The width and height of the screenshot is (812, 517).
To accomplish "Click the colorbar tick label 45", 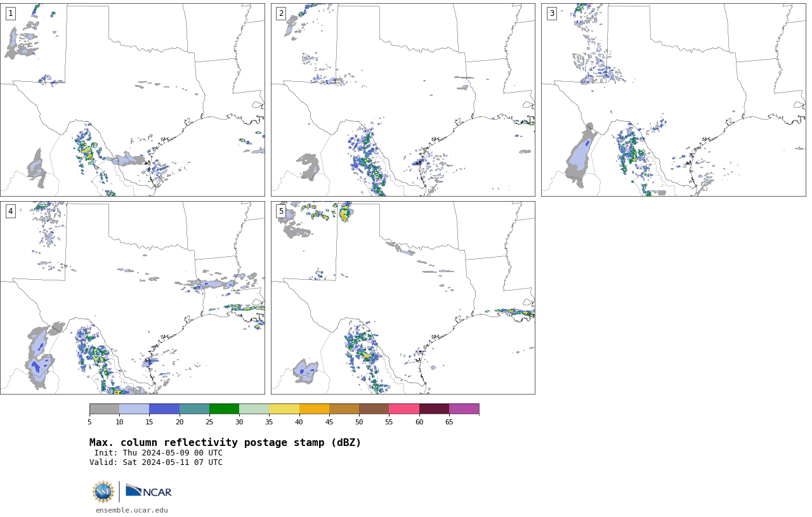I will (329, 422).
